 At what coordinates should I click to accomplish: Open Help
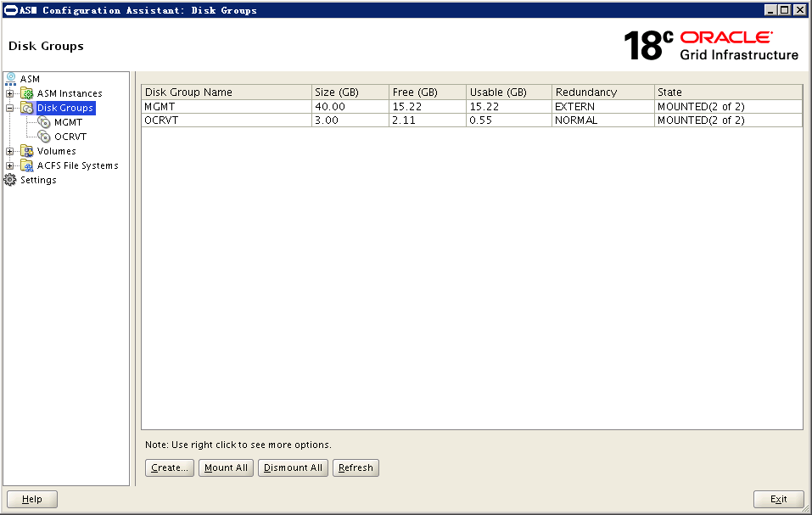(x=32, y=500)
